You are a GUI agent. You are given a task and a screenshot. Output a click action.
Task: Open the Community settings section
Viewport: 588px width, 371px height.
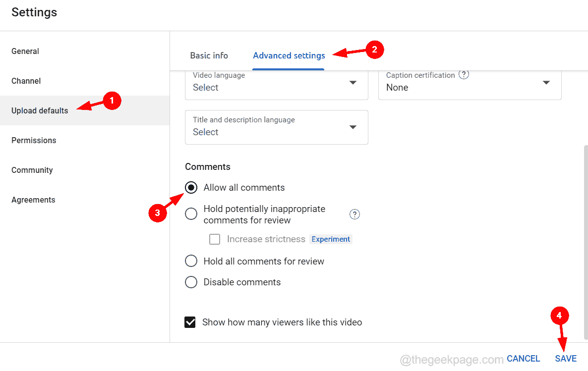[32, 170]
